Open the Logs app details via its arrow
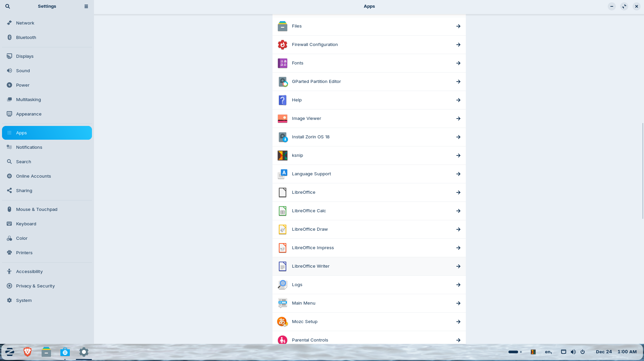 coord(458,285)
